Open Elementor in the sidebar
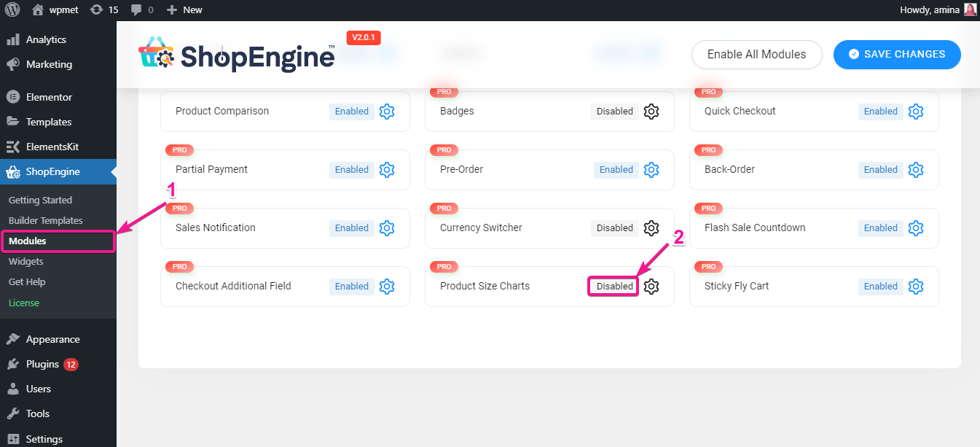980x447 pixels. [x=58, y=97]
